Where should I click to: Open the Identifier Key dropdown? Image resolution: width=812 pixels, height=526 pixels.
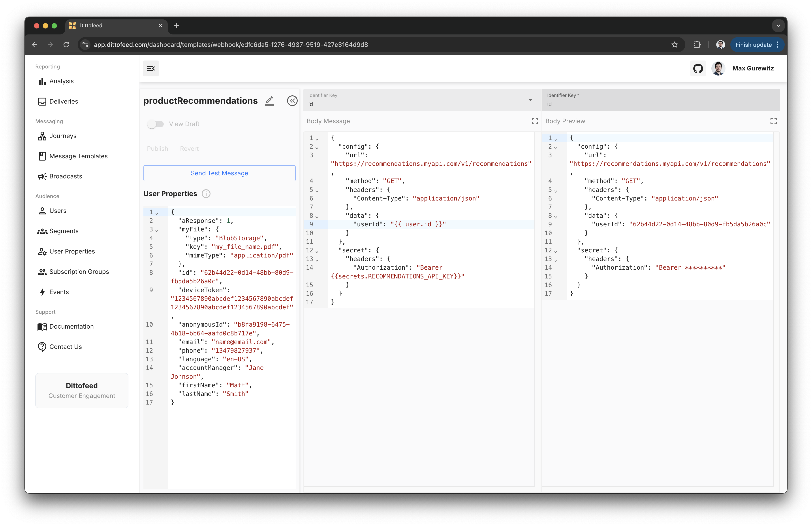pos(530,100)
